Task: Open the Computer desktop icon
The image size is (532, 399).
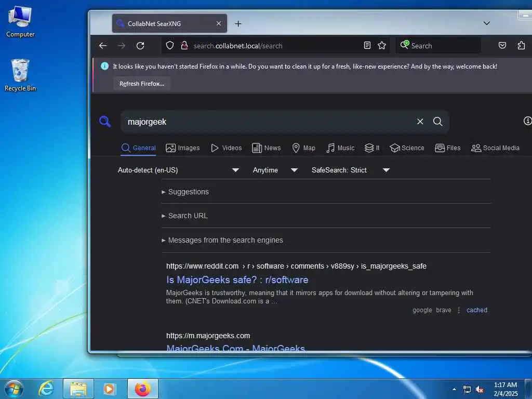Action: pos(20,21)
